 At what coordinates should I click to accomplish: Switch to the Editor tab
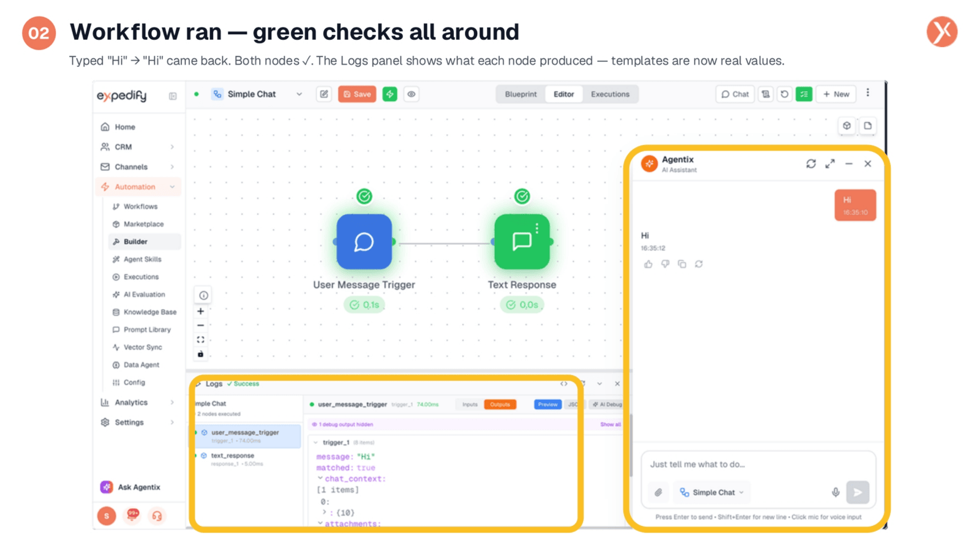563,94
